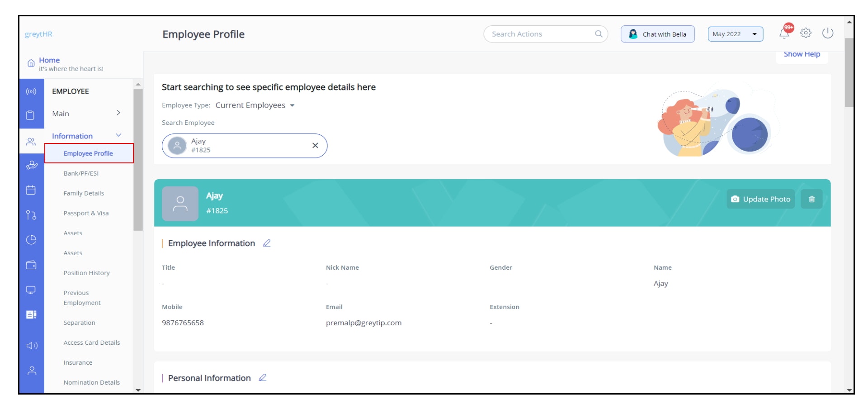This screenshot has width=868, height=414.
Task: Edit the Employee Information section pencil
Action: click(x=267, y=243)
